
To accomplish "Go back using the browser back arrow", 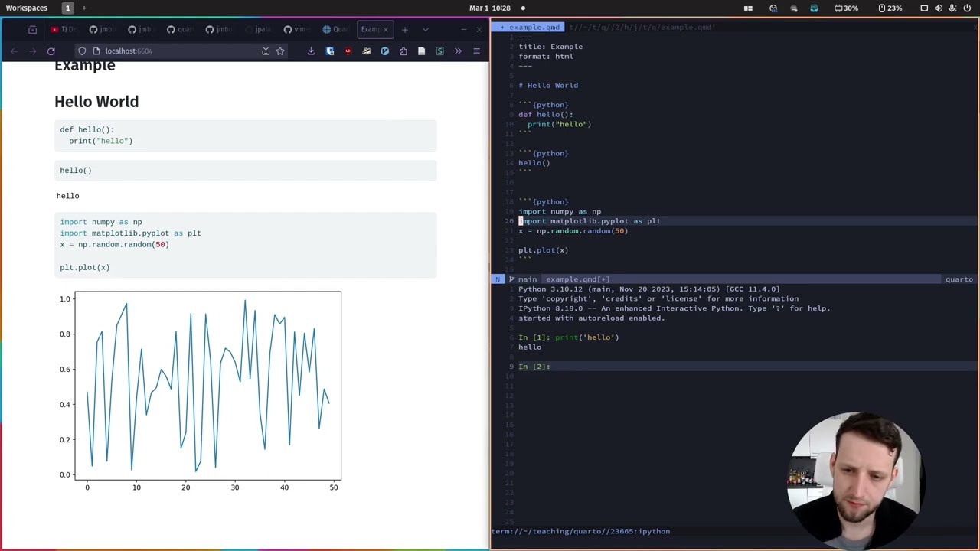I will (14, 51).
